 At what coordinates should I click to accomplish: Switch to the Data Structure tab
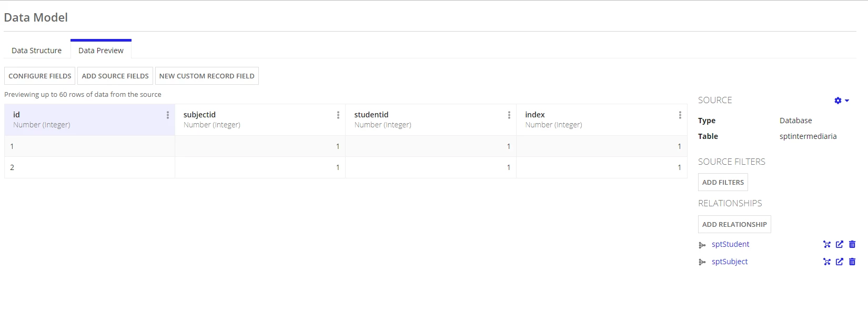[37, 51]
